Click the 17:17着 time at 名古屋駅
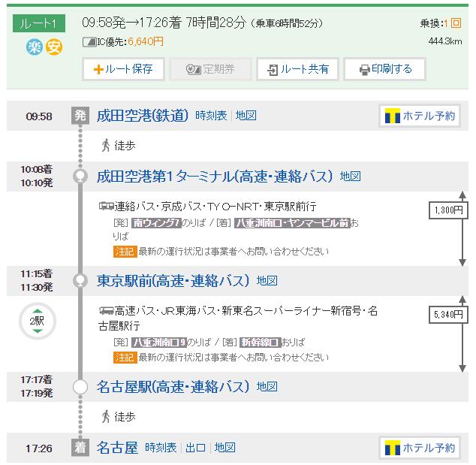Screen dimensions: 476x465 [37, 379]
